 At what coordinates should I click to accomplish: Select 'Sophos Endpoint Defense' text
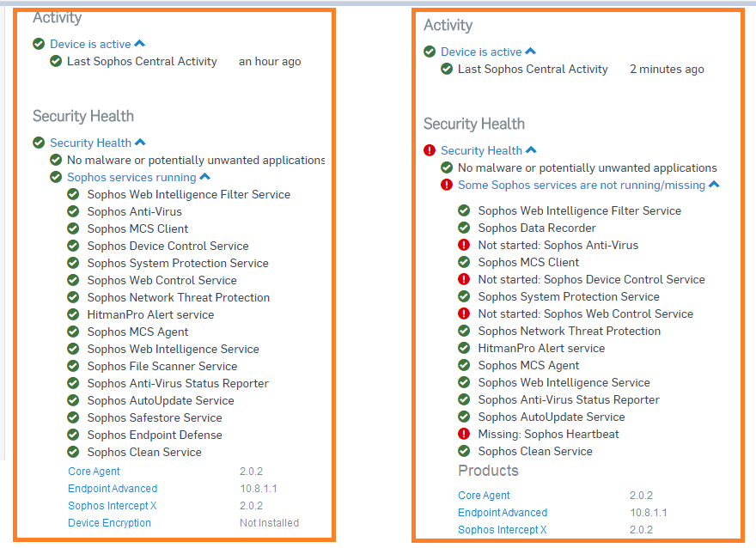[155, 435]
